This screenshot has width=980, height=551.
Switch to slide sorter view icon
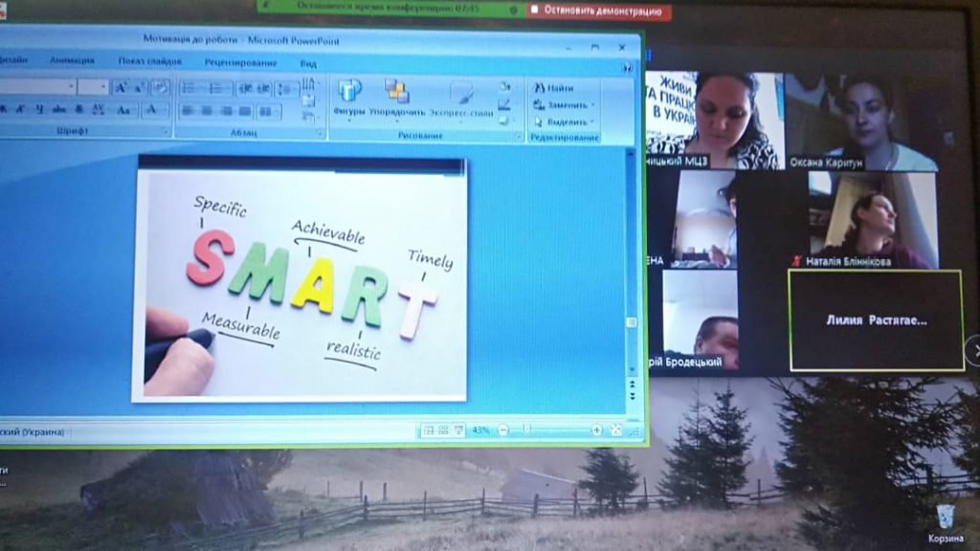444,430
